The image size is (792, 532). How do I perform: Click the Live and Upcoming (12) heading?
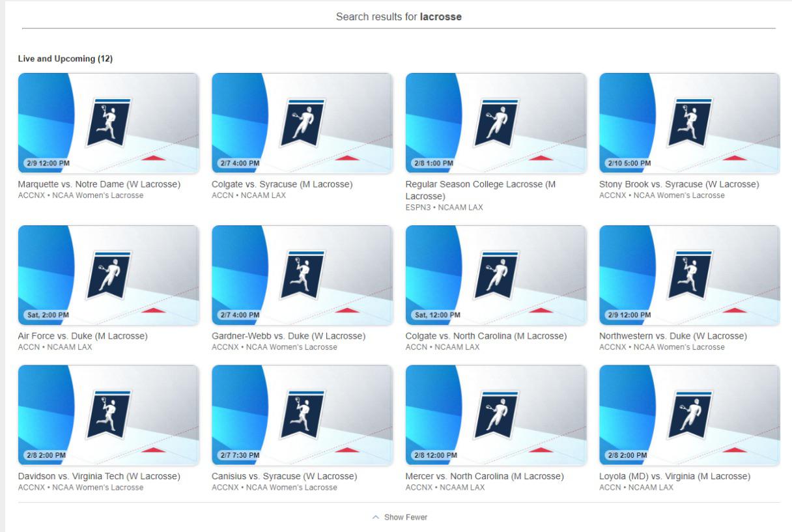(x=65, y=59)
